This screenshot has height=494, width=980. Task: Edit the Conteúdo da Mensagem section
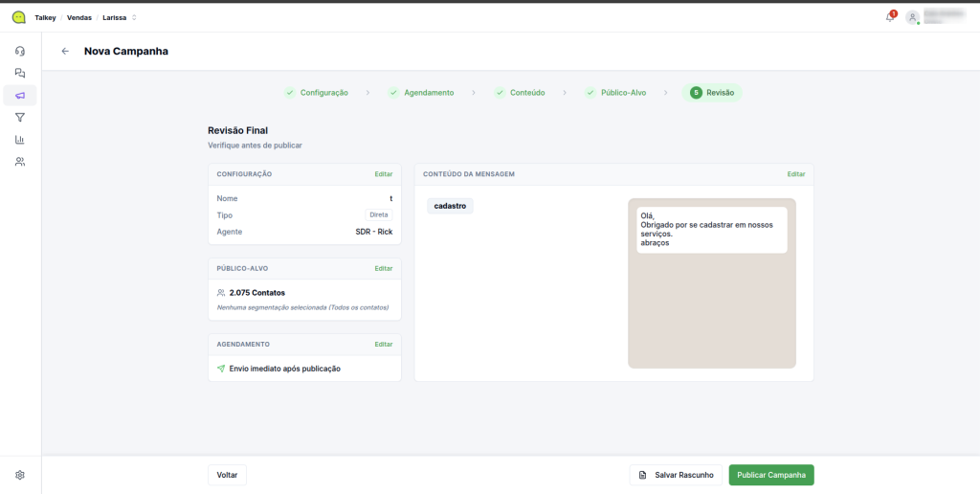pos(795,174)
